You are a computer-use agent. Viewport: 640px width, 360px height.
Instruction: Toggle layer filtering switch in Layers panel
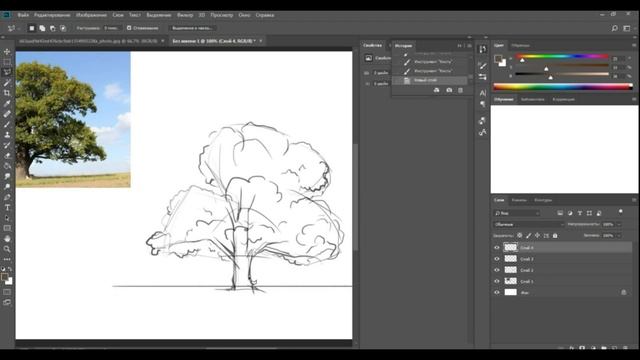click(620, 212)
